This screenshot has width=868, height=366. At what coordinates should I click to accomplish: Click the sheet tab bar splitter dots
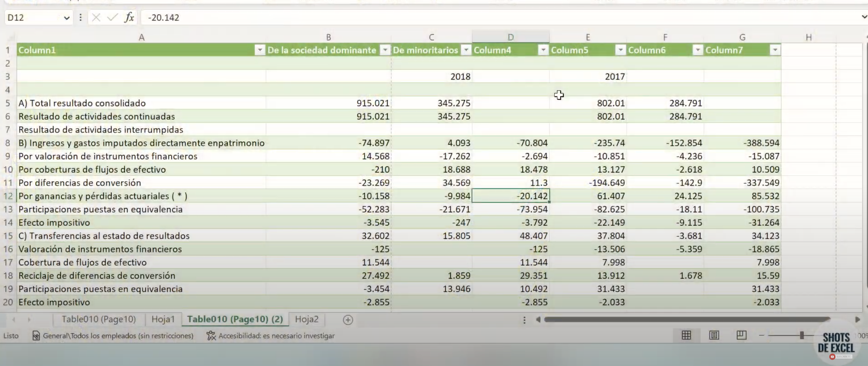click(x=524, y=320)
